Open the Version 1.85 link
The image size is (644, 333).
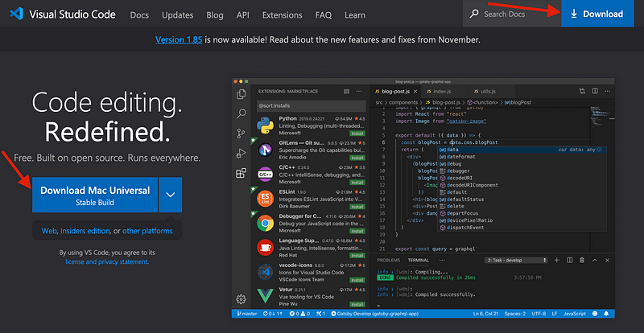tap(179, 40)
